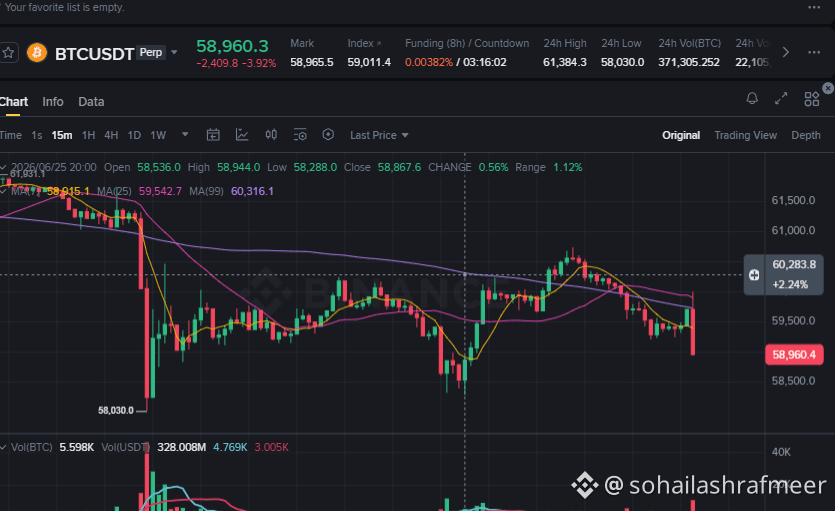
Task: Open the price alert bell icon
Action: [752, 98]
